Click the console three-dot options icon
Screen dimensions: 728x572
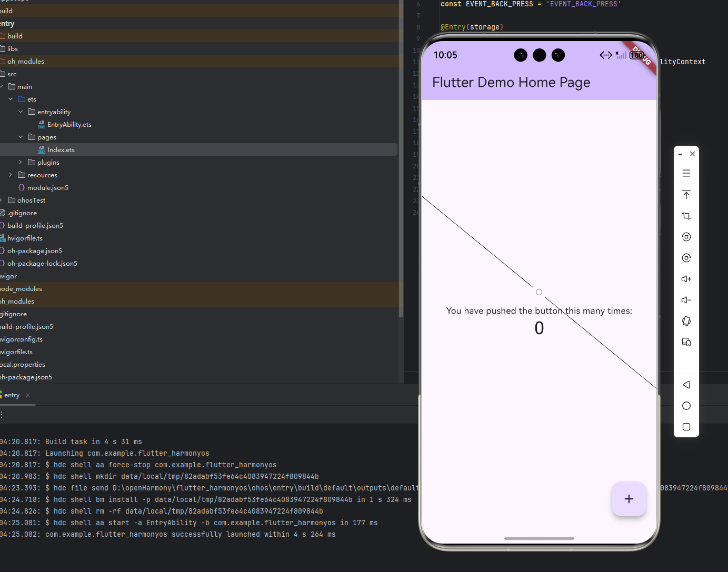[2, 415]
